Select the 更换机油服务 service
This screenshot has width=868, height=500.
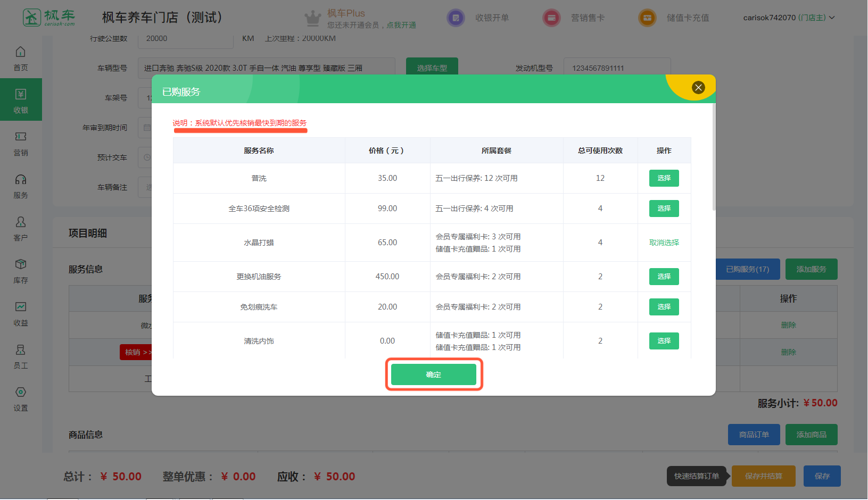(664, 277)
